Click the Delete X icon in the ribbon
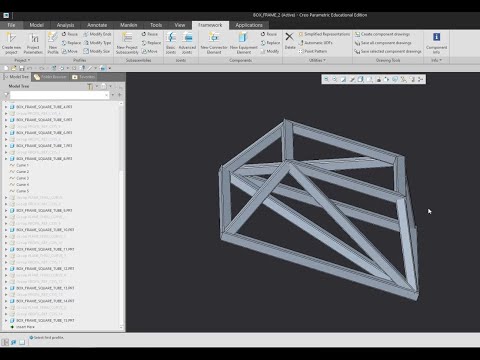The image size is (480, 360). pos(290,37)
